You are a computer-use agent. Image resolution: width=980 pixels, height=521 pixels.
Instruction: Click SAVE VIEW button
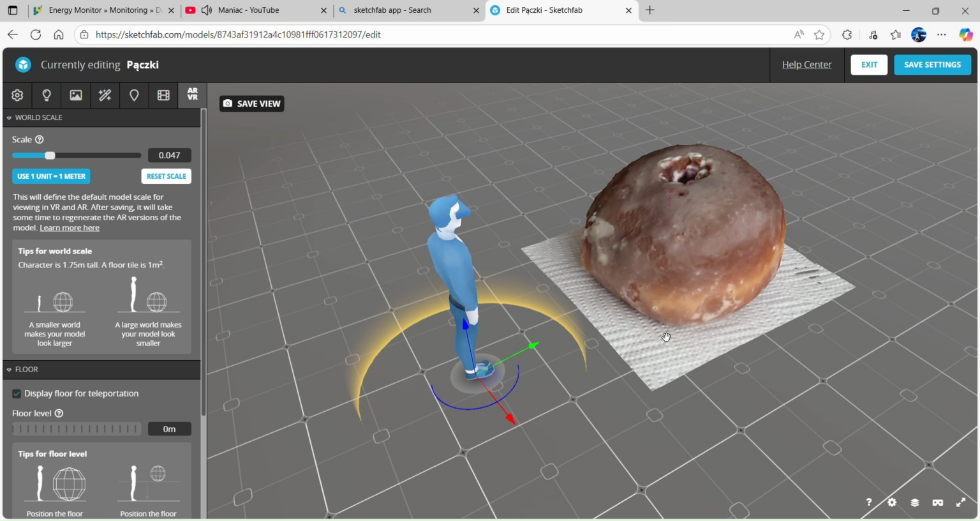(x=252, y=103)
